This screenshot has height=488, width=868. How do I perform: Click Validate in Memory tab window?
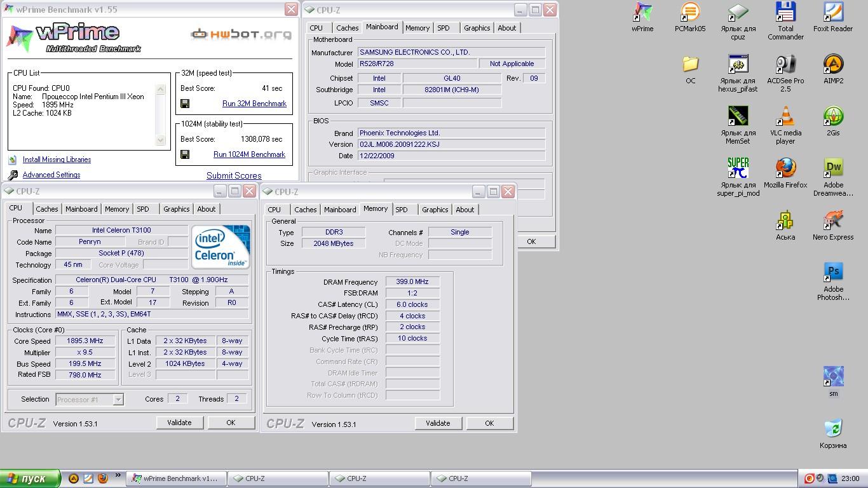point(438,423)
